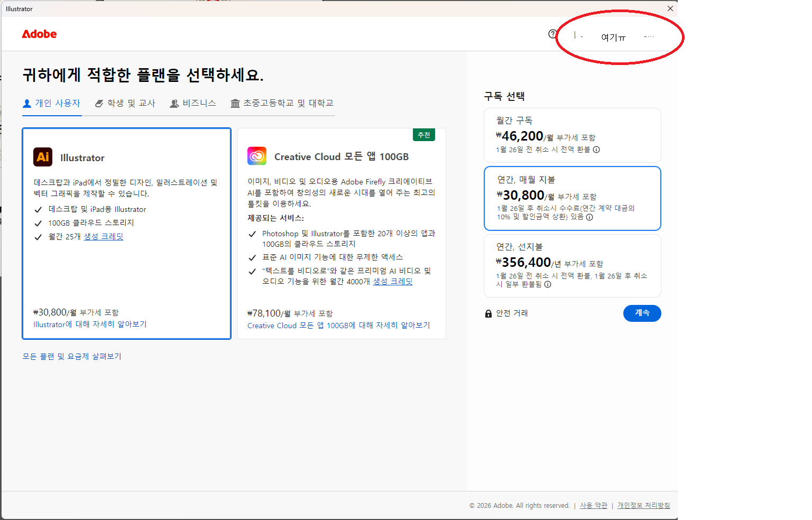Screen dimensions: 812x520
Task: Close the Illustrator dialog window
Action: pos(670,8)
